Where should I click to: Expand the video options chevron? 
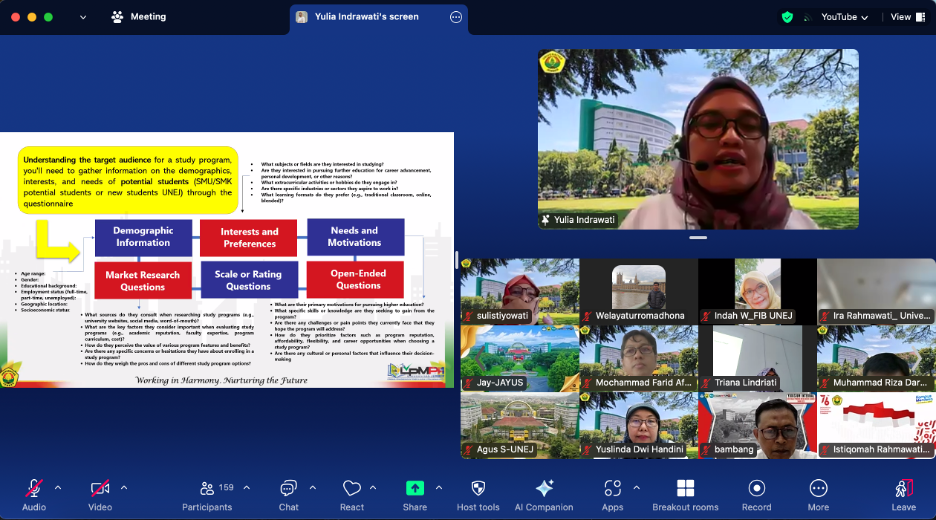[x=124, y=488]
